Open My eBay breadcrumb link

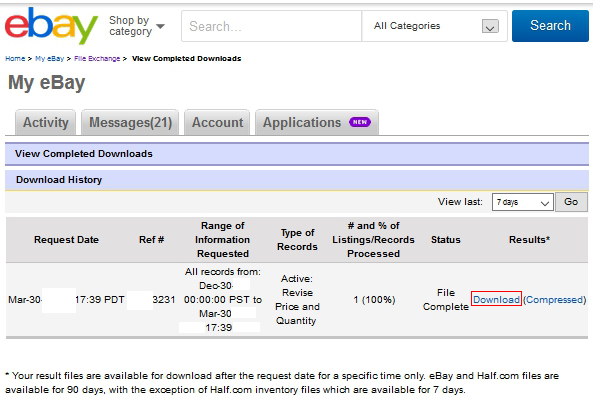(50, 59)
